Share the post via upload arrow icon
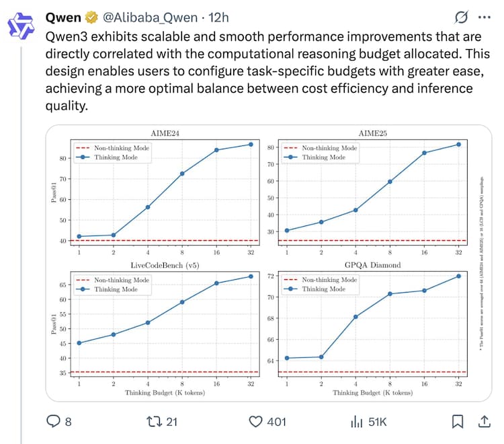This screenshot has width=504, height=444. [x=482, y=422]
